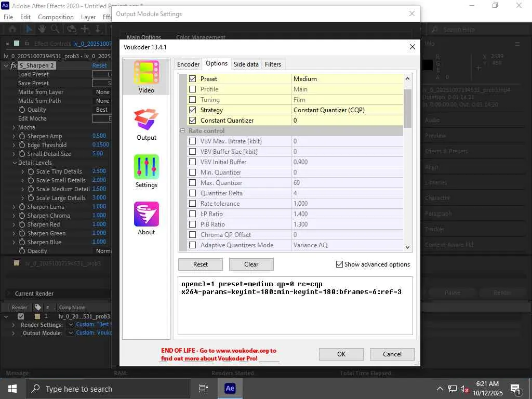Click the Sharpen Green stopwatch icon
This screenshot has width=532, height=399.
click(22, 233)
